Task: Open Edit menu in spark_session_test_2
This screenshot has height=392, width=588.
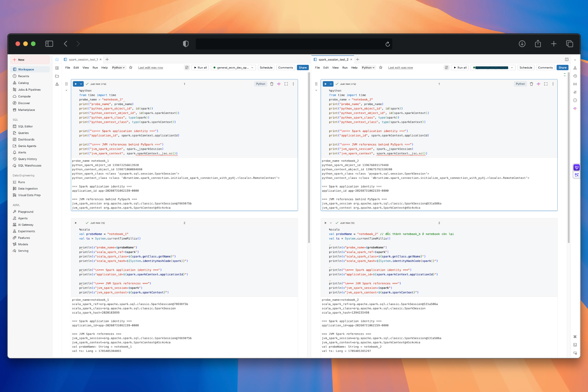Action: point(326,68)
